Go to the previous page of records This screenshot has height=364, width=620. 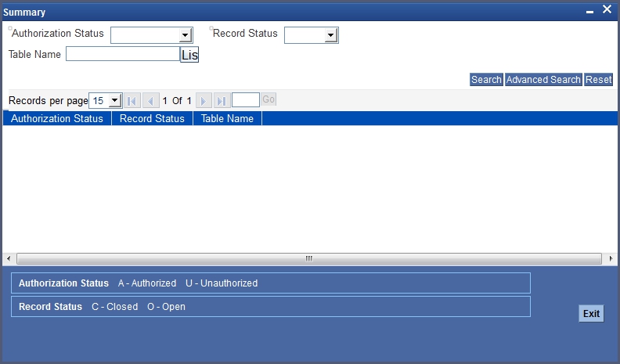150,101
